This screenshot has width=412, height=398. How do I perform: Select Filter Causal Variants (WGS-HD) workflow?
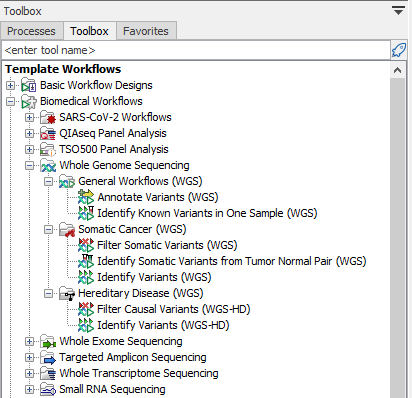click(174, 309)
